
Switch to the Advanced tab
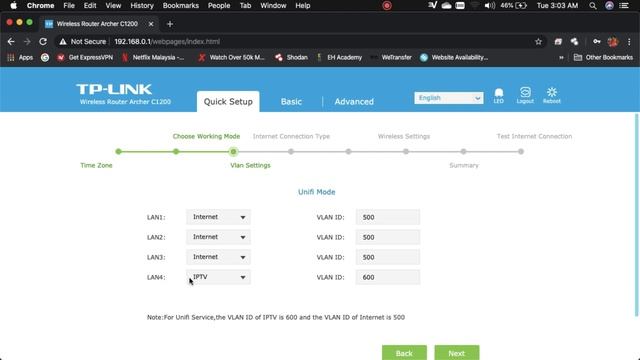pos(354,102)
